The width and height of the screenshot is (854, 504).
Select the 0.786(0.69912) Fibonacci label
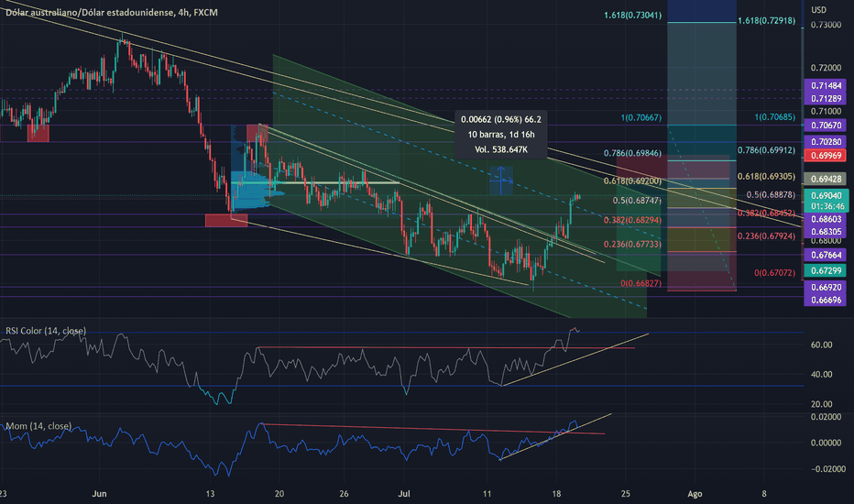coord(766,150)
